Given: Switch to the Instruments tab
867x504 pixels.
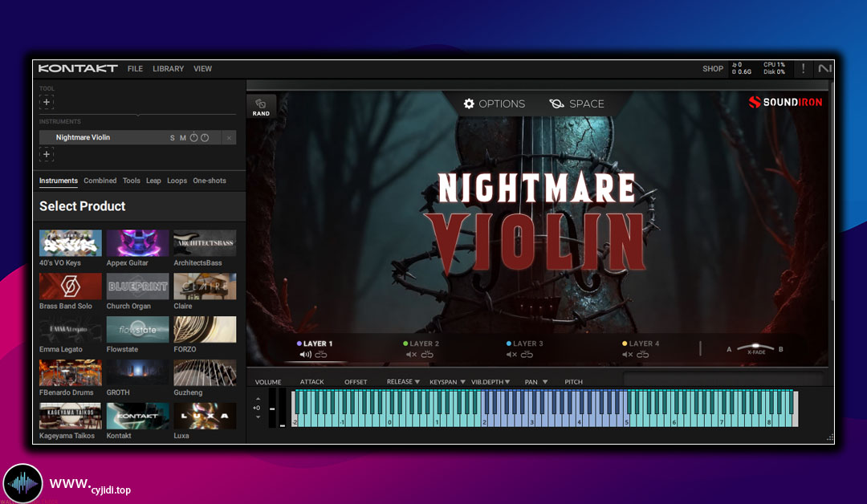Looking at the screenshot, I should click(58, 181).
